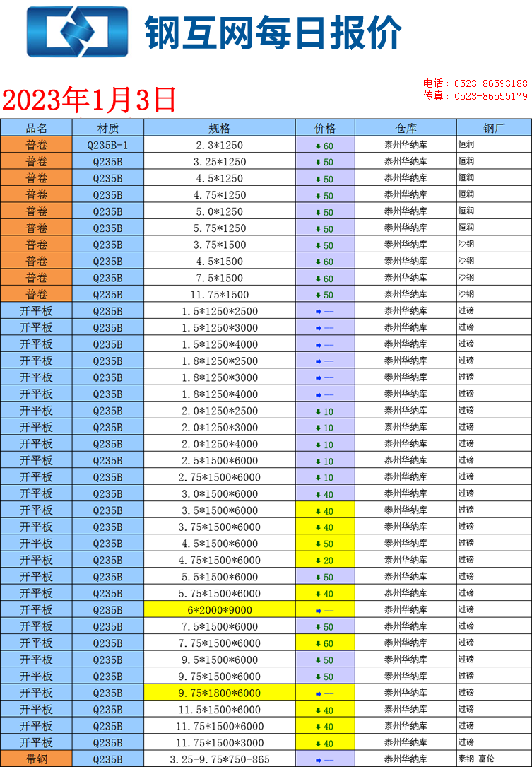This screenshot has height=767, width=532.
Task: Click the 规格 column header
Action: point(220,129)
